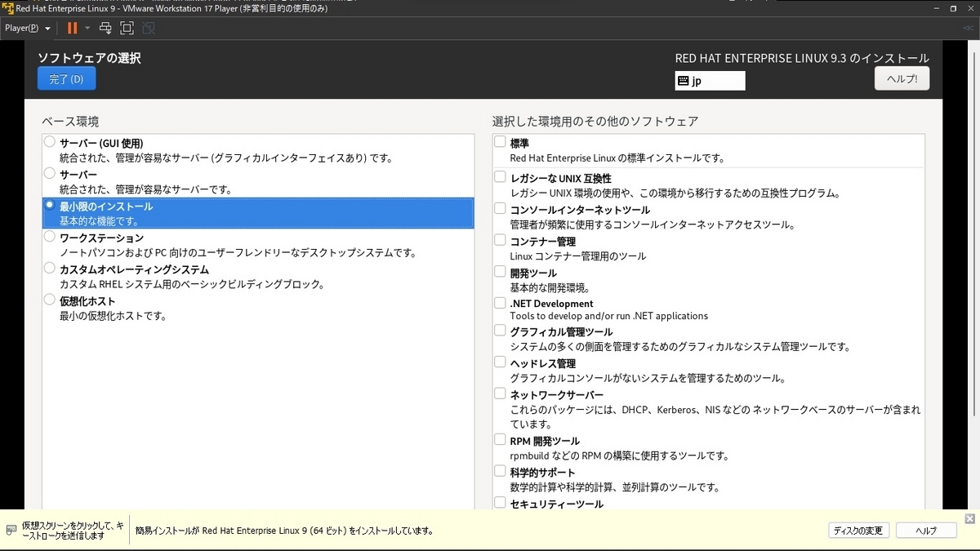Close the bottom notification bar
Screen dimensions: 980x551
point(969,518)
